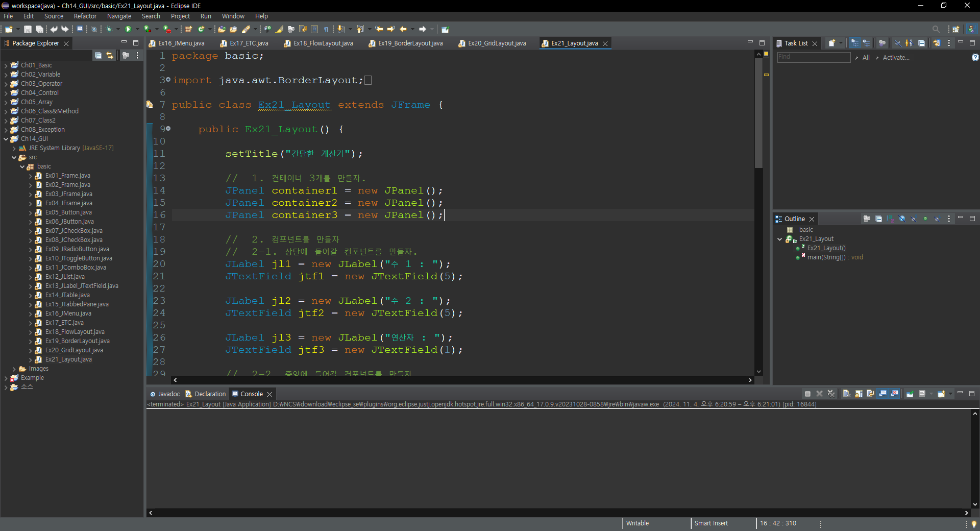
Task: Open the Project menu
Action: tap(180, 16)
